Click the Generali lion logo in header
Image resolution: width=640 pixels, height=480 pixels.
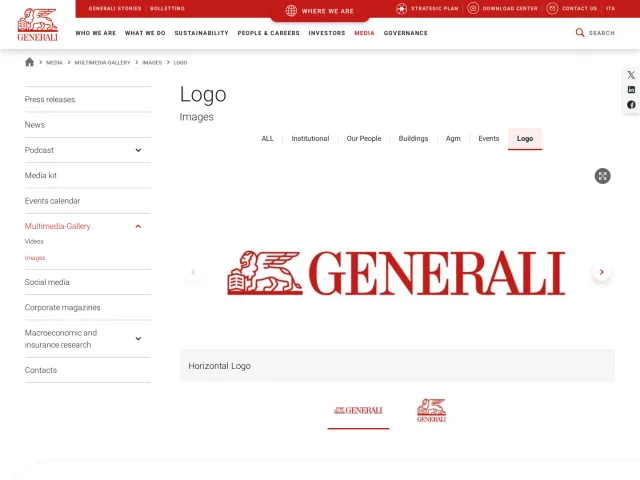38,24
